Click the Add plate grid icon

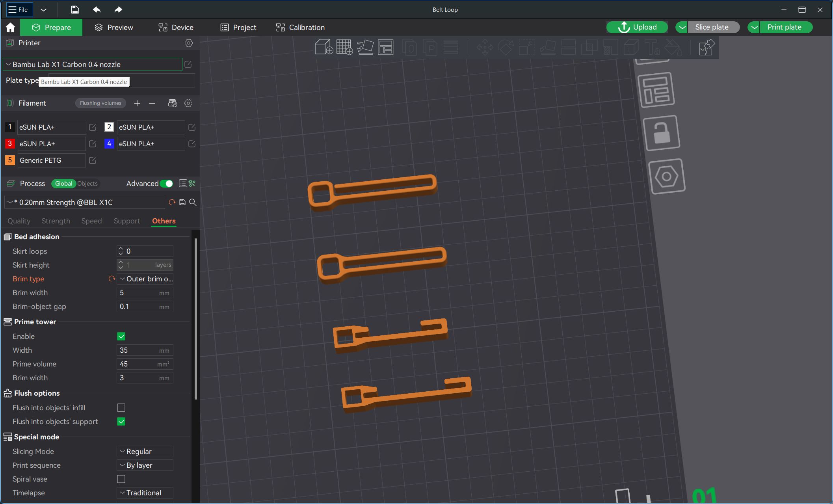pos(344,47)
